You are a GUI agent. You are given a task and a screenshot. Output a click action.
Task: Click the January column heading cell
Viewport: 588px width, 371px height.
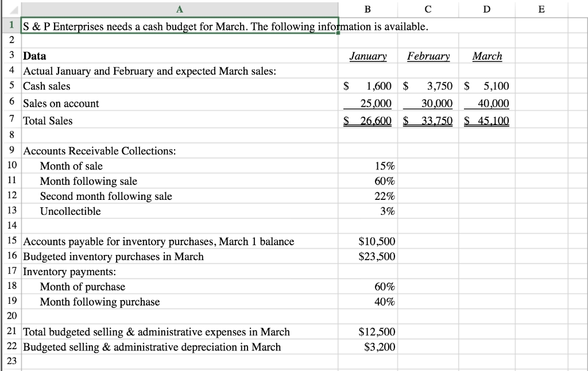[367, 56]
